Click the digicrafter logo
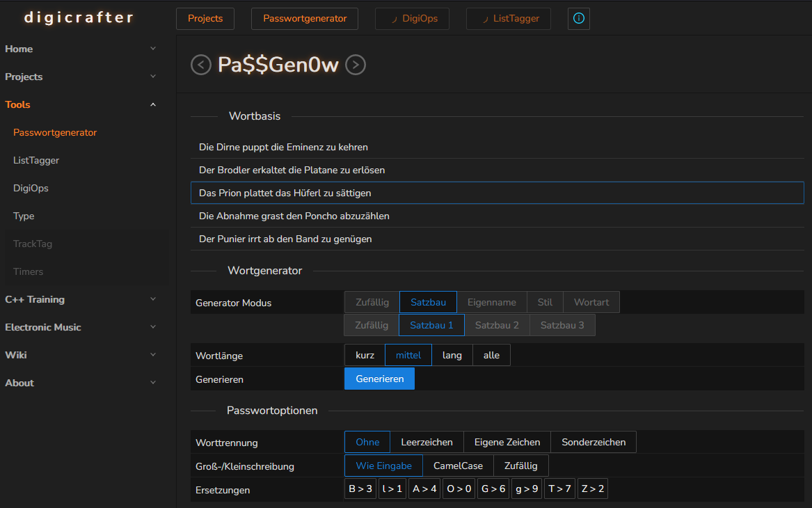This screenshot has width=812, height=508. 79,17
